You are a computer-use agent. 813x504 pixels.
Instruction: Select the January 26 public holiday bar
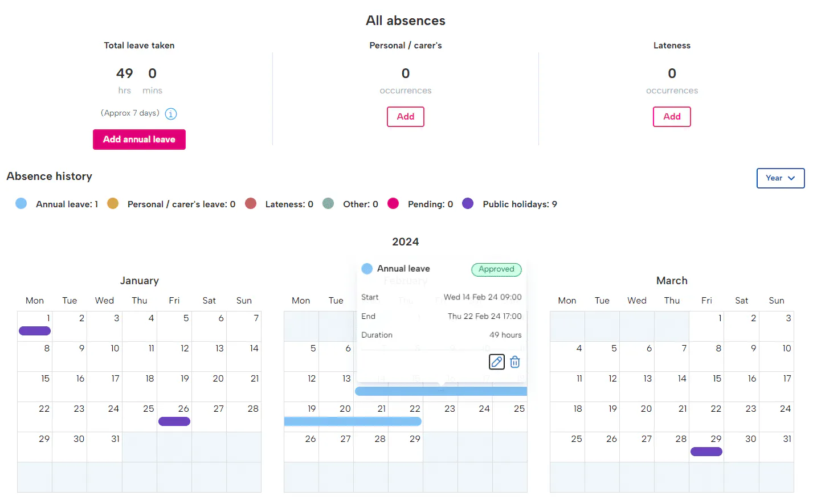174,421
